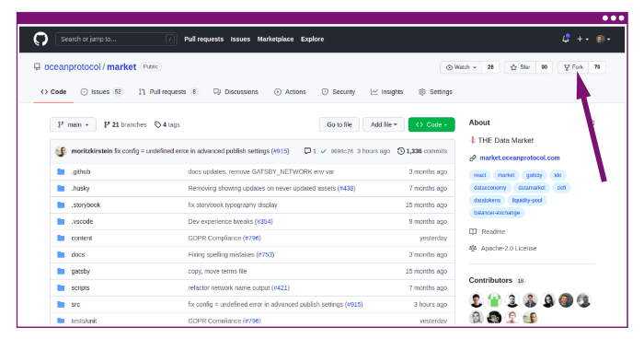Screen dimensions: 644x339
Task: Expand the green Code dropdown
Action: tap(431, 124)
